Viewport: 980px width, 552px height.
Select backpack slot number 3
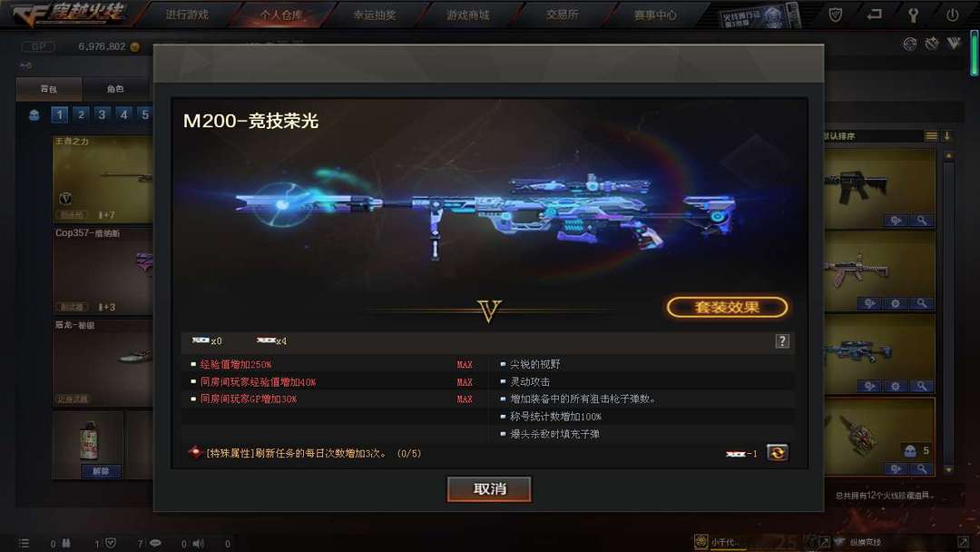[102, 114]
